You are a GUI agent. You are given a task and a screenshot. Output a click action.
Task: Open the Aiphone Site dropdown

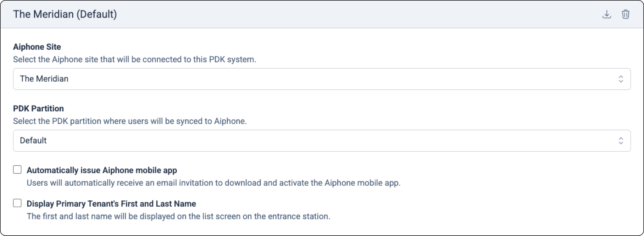(322, 79)
